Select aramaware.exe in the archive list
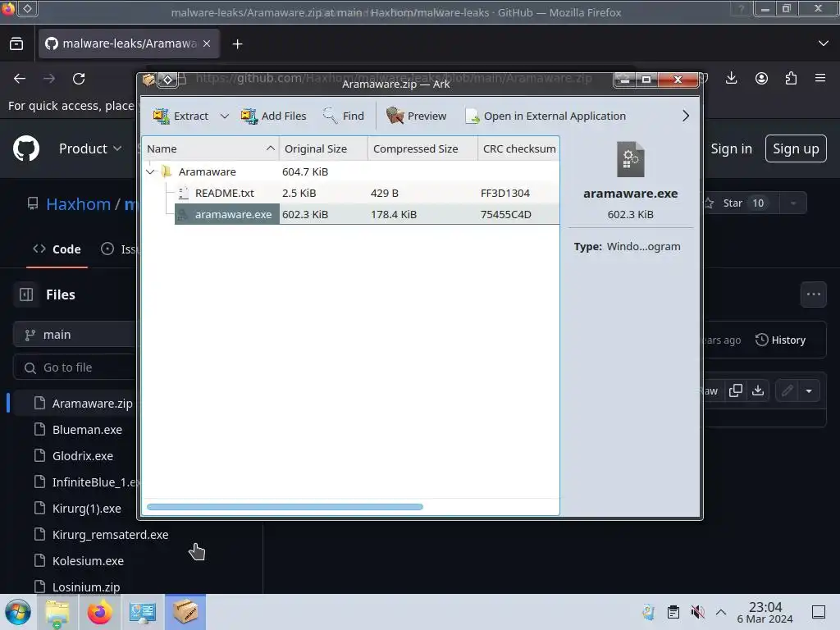This screenshot has width=840, height=630. point(350,214)
